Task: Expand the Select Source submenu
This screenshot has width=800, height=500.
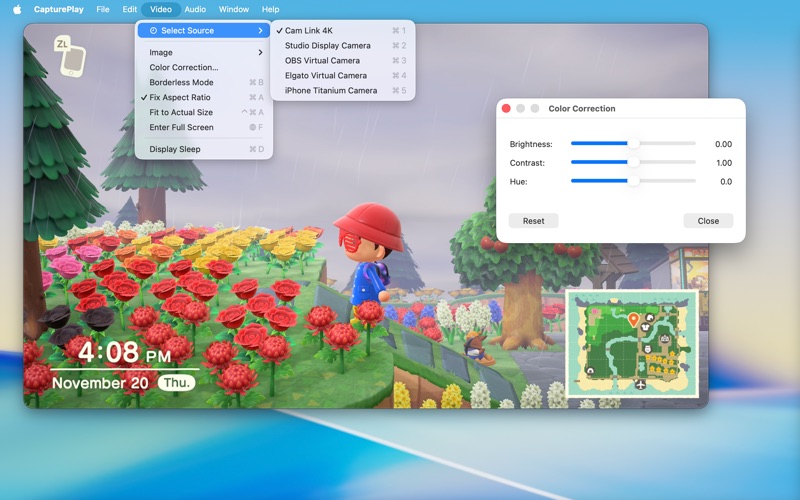Action: 204,31
